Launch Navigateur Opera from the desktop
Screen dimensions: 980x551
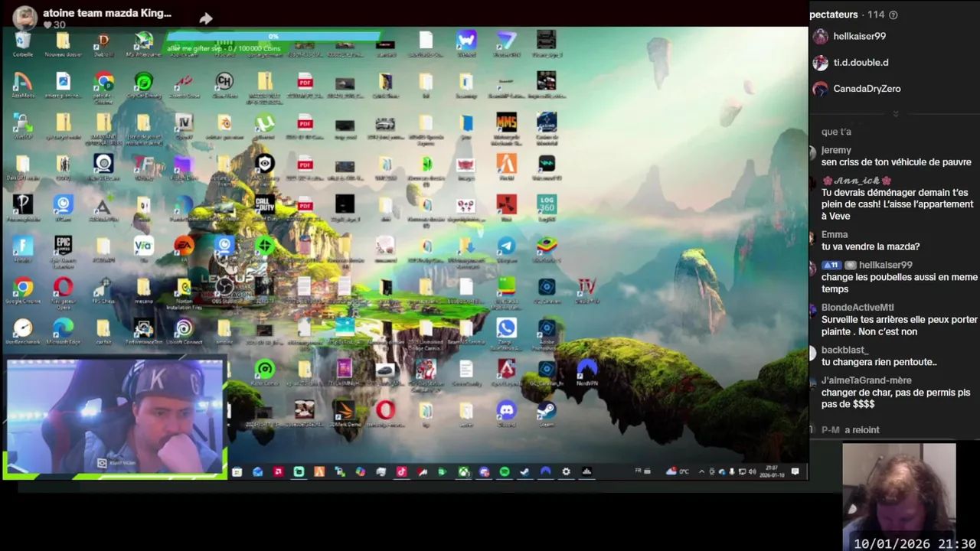(63, 291)
